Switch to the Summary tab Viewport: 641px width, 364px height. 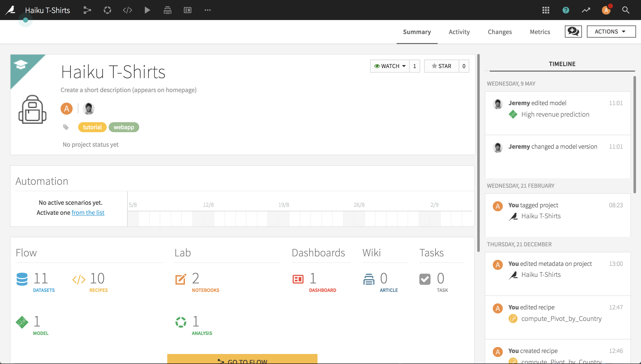tap(417, 32)
